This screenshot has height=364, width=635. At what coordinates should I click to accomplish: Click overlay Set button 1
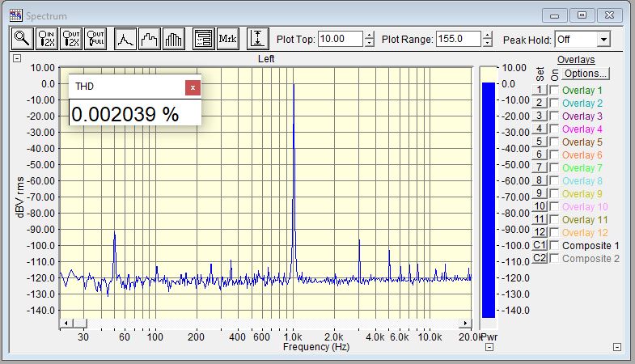540,90
